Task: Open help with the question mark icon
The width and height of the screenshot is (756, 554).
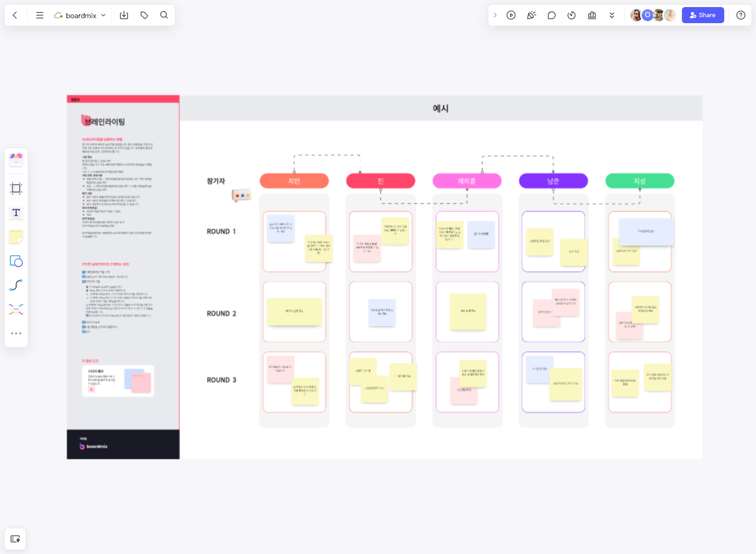Action: [740, 15]
